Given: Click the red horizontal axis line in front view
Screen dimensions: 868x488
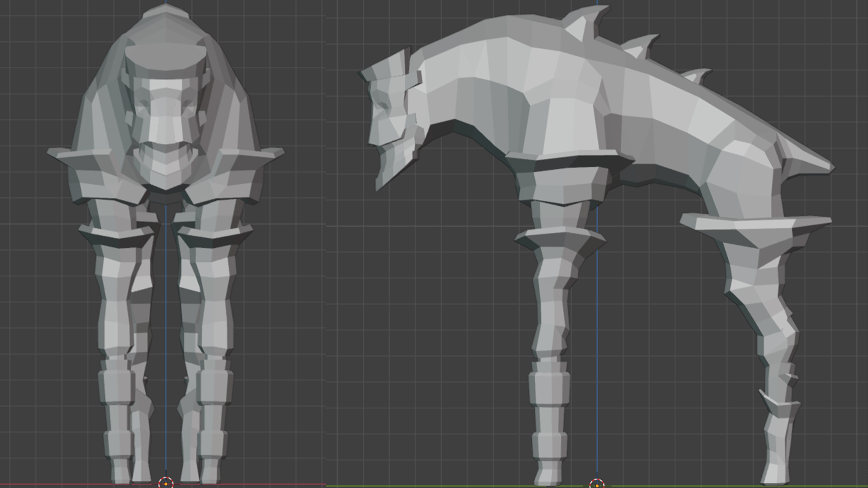Looking at the screenshot, I should tap(56, 484).
